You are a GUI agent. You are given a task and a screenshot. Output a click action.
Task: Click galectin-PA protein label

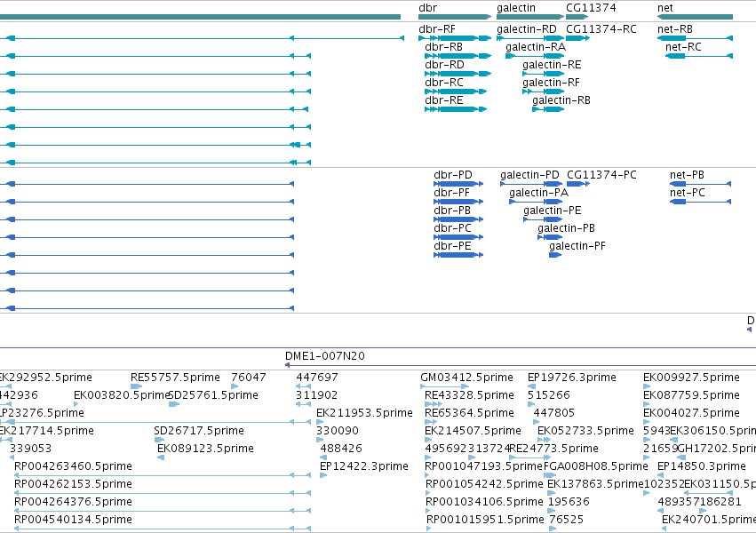[538, 193]
